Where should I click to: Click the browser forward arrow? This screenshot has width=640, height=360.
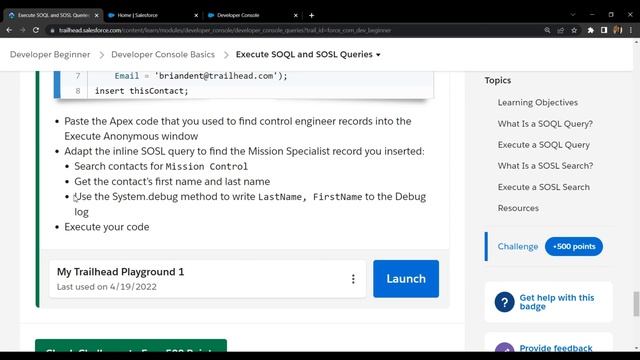(22, 30)
